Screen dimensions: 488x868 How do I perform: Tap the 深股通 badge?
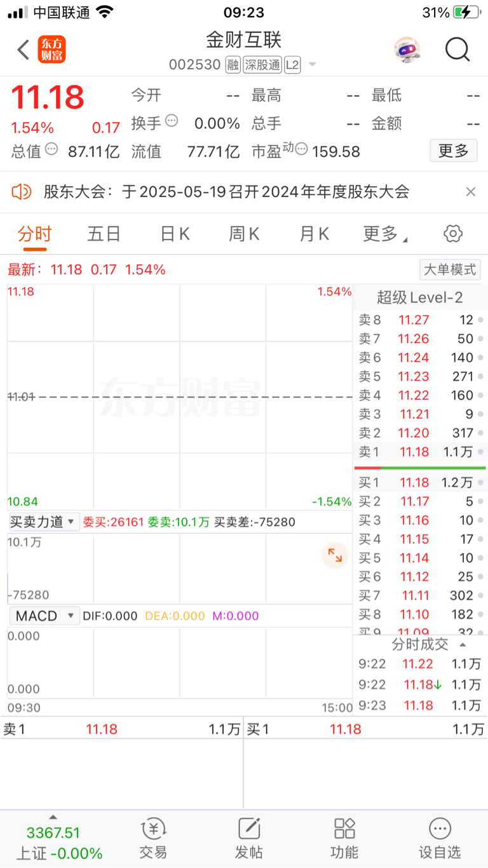[x=262, y=65]
